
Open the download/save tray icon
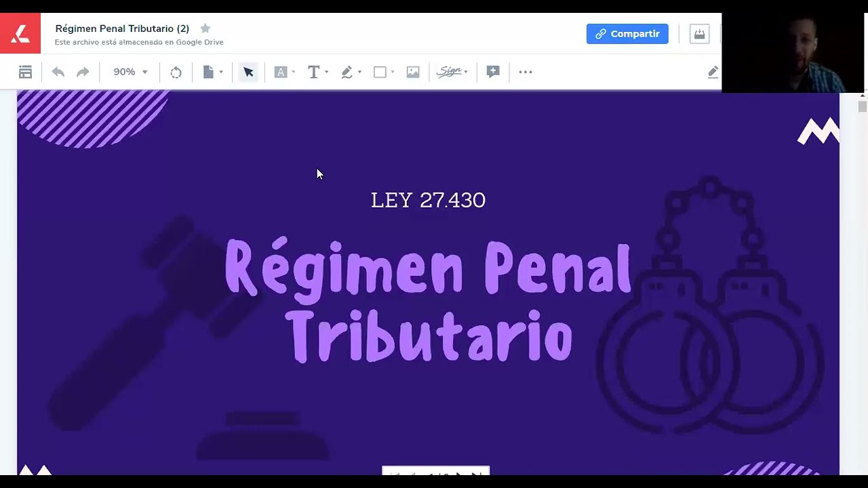point(699,34)
